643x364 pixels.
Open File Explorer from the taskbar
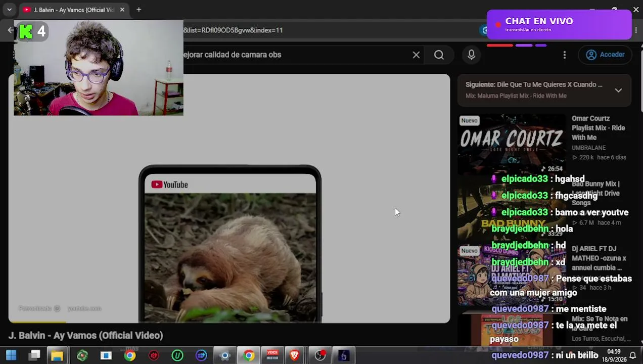(x=57, y=355)
